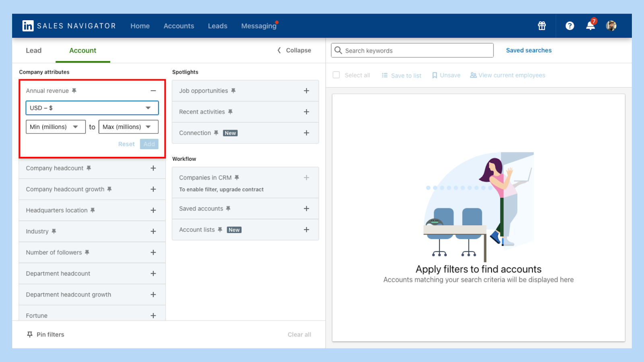Expand the Account lists workflow filter
This screenshot has height=362, width=644.
point(307,230)
